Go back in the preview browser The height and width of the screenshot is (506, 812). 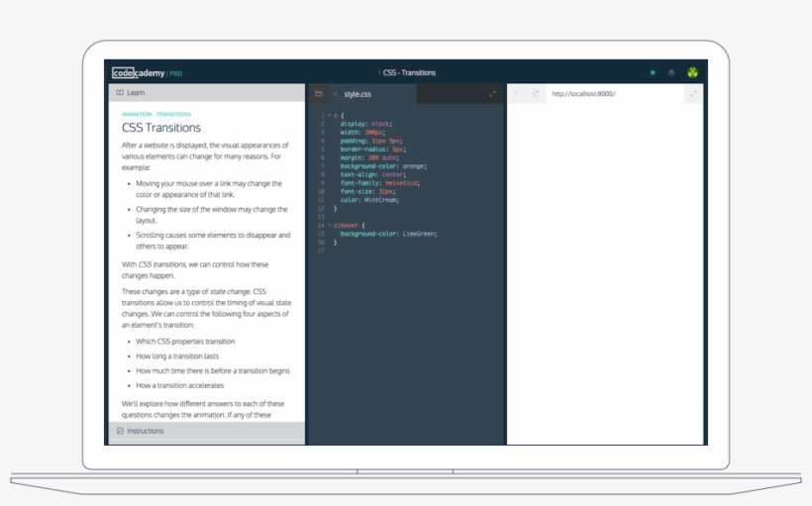(516, 94)
